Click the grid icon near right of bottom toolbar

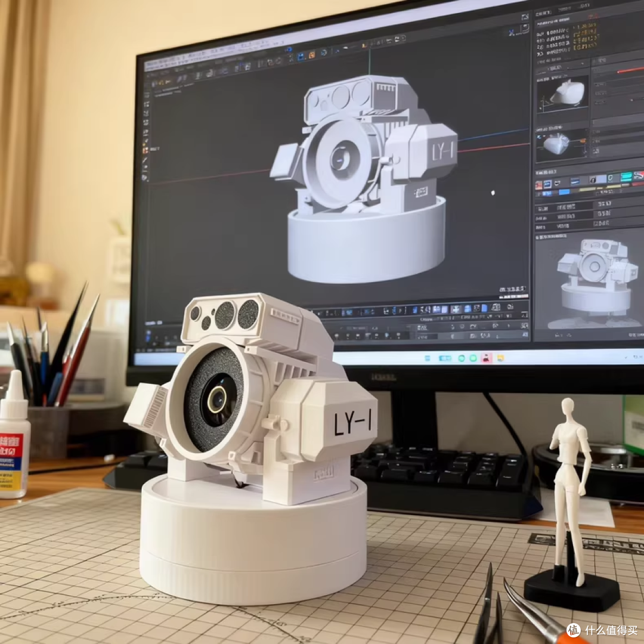[x=496, y=307]
